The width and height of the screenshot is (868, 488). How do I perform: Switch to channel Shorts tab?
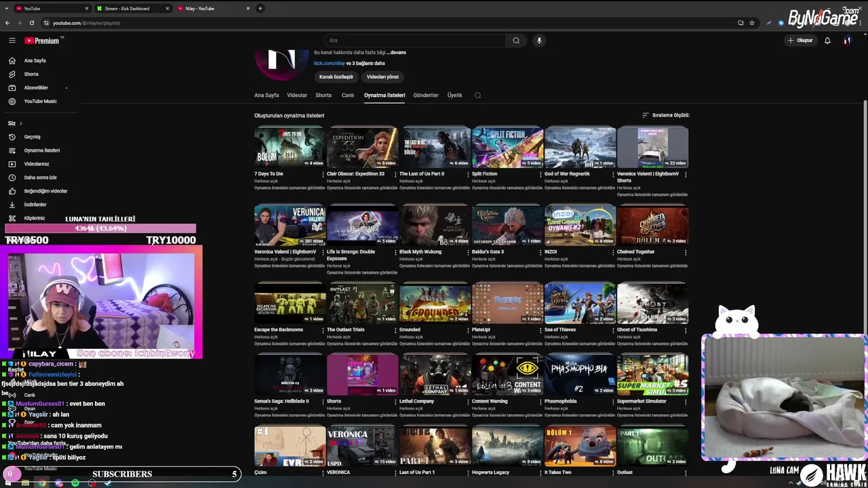tap(323, 96)
